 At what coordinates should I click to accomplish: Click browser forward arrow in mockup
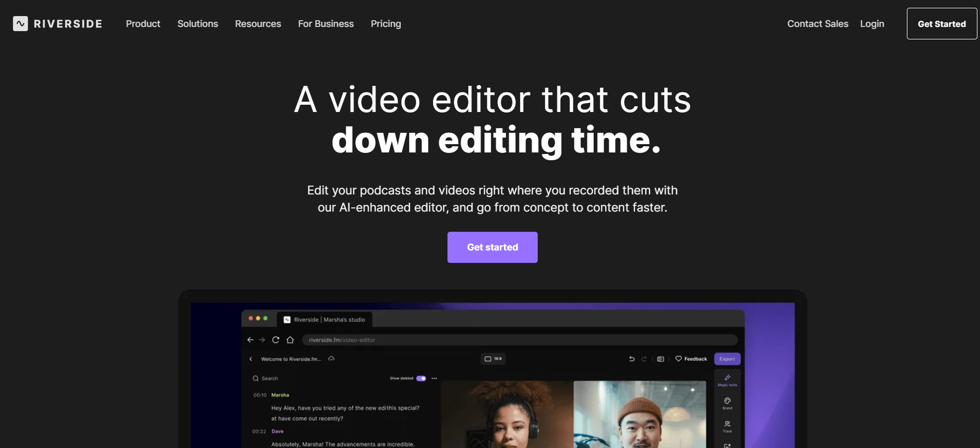pyautogui.click(x=262, y=340)
